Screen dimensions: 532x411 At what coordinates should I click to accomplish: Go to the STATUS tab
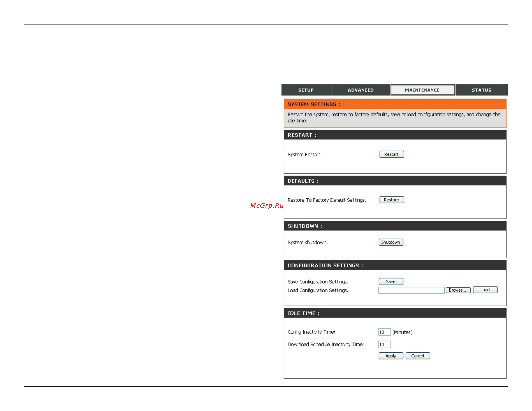482,90
